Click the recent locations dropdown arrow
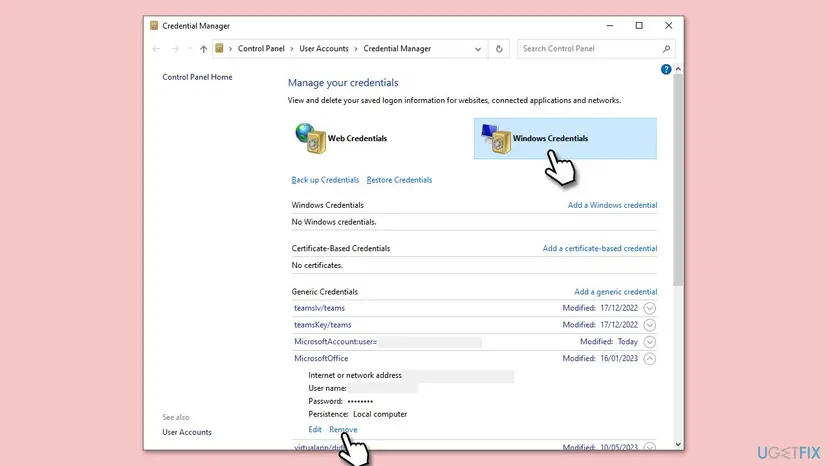The height and width of the screenshot is (466, 828). pos(190,49)
